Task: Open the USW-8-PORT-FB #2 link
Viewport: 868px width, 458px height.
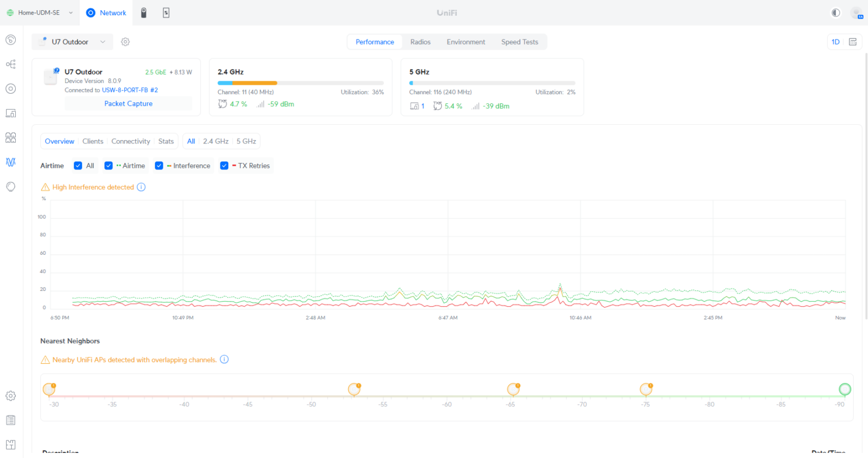Action: 130,90
